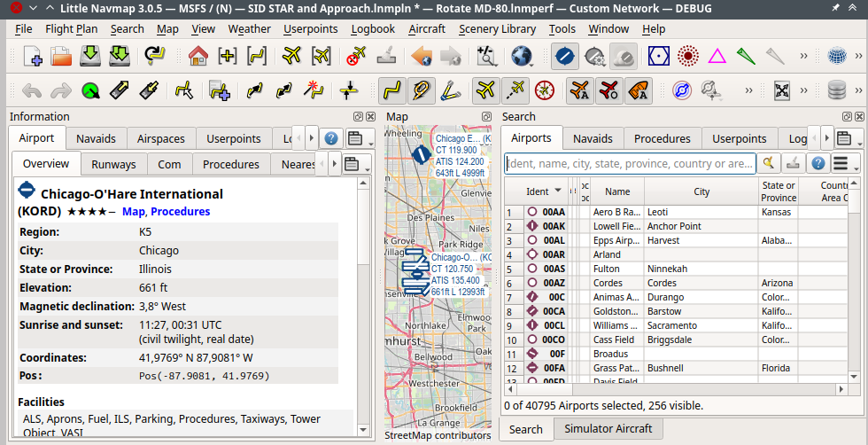Create a new flight plan

tap(33, 56)
